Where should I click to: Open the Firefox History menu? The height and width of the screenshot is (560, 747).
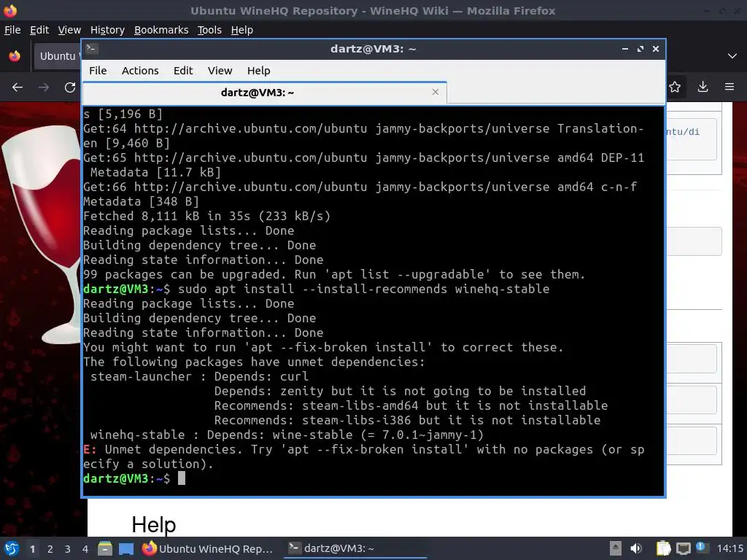point(107,30)
